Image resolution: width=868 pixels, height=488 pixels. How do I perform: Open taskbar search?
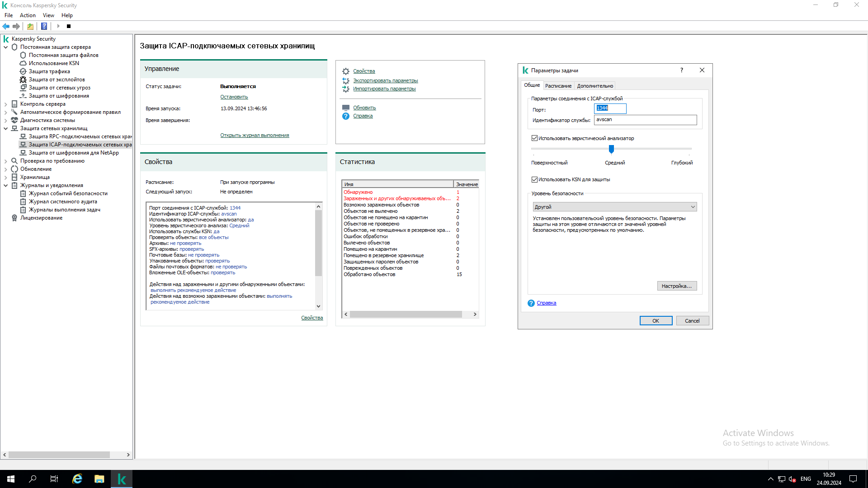(x=33, y=479)
